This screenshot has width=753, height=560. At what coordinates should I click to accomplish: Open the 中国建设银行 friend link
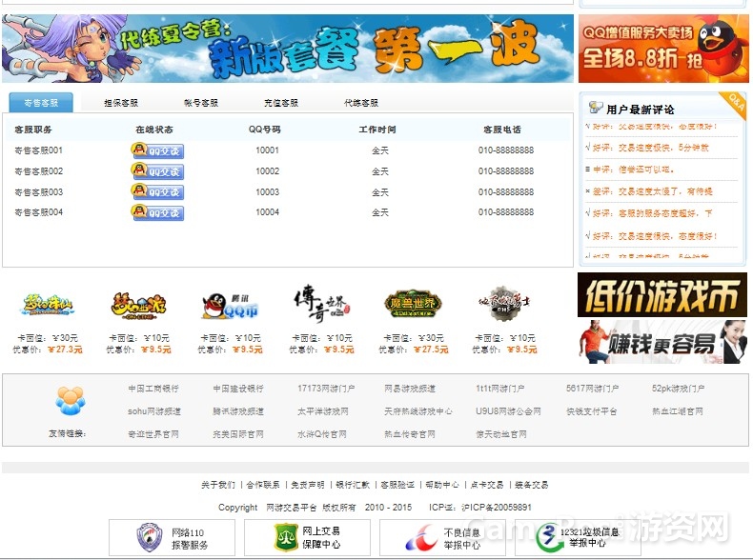[x=238, y=389]
